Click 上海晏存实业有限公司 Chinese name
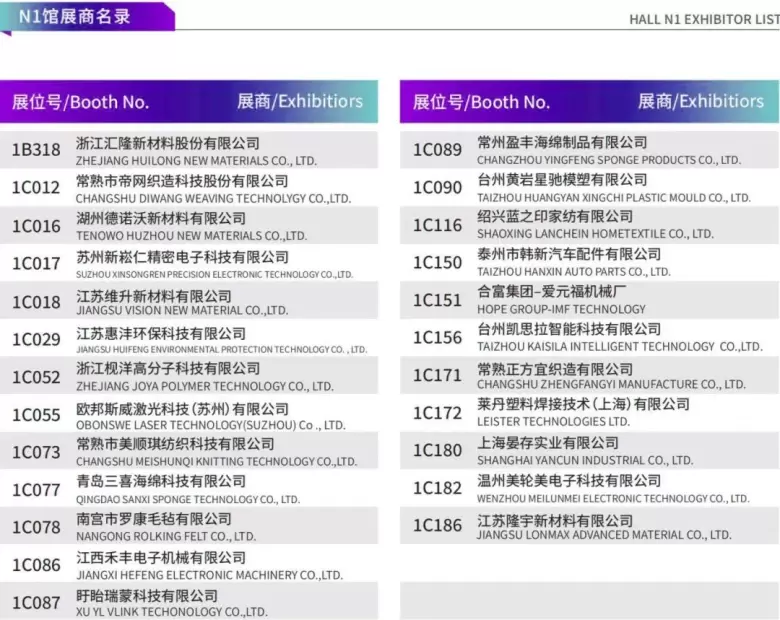The height and width of the screenshot is (620, 780). tap(548, 443)
